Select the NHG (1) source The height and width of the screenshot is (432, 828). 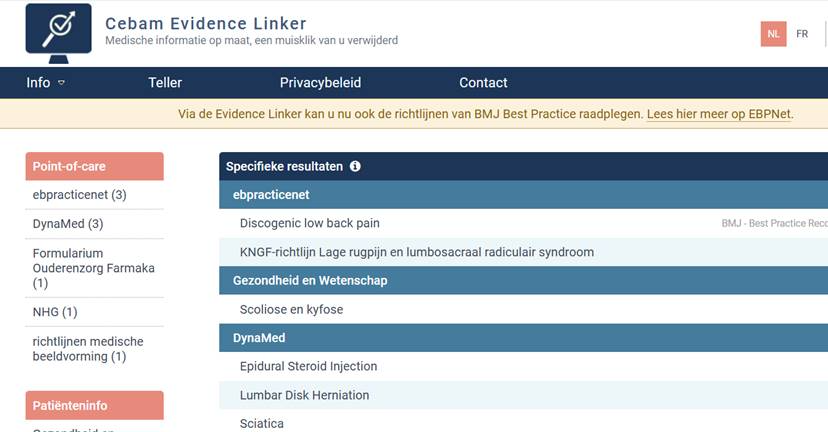pos(55,313)
